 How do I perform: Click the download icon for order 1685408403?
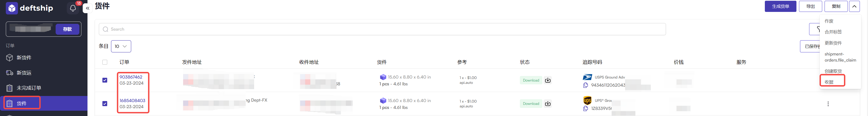pos(548,104)
